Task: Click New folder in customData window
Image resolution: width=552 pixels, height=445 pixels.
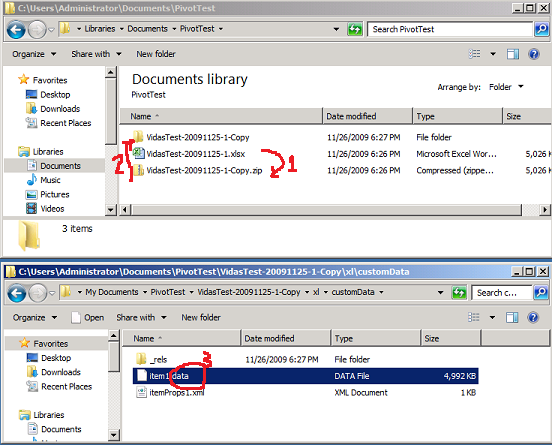Action: coord(201,318)
